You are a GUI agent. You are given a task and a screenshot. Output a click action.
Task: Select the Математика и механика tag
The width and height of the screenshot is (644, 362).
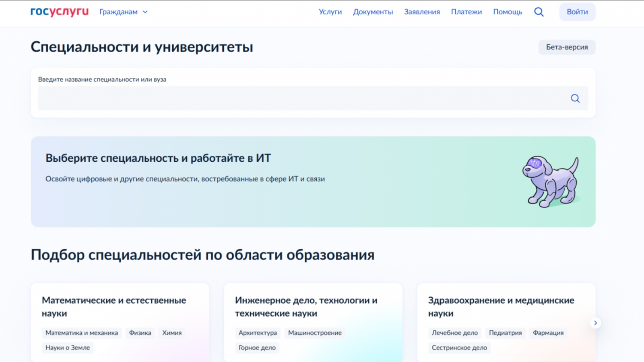pos(82,333)
